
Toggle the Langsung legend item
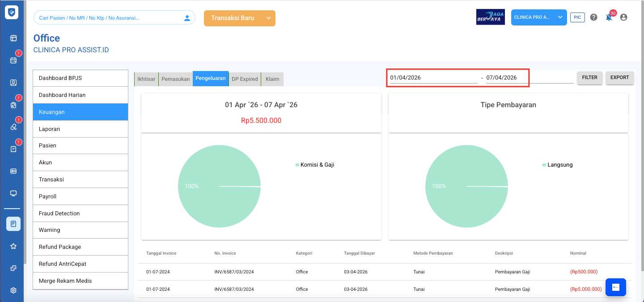click(x=559, y=165)
